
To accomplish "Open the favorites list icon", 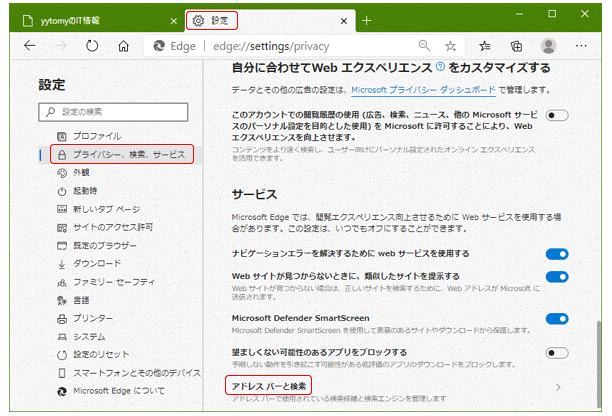I will (484, 45).
